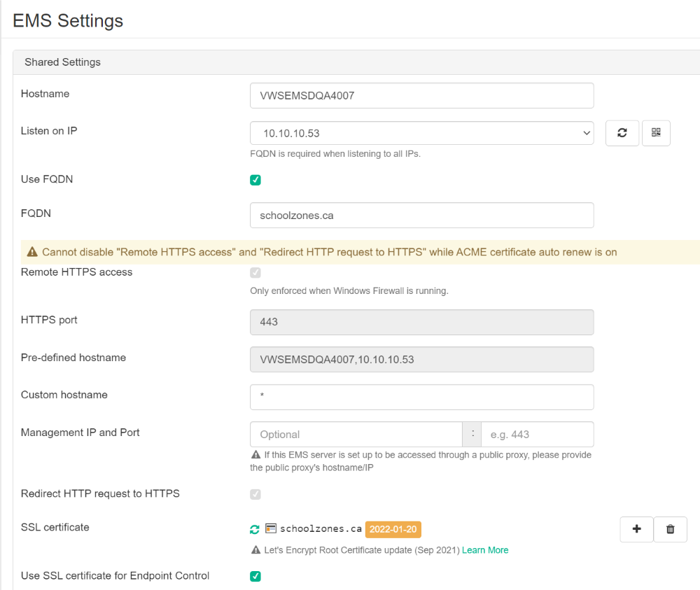The image size is (700, 590).
Task: Click the certificate icon next to schoolzones.ca
Action: [x=271, y=528]
